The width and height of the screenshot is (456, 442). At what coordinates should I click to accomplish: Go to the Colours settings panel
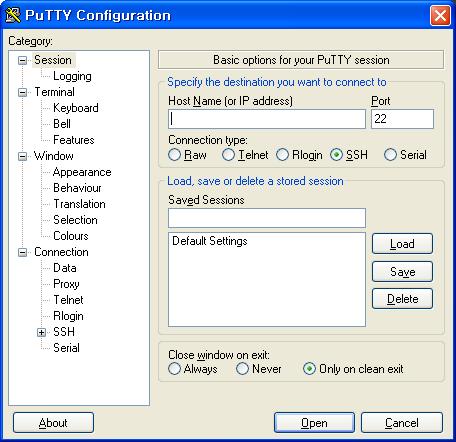(x=71, y=236)
